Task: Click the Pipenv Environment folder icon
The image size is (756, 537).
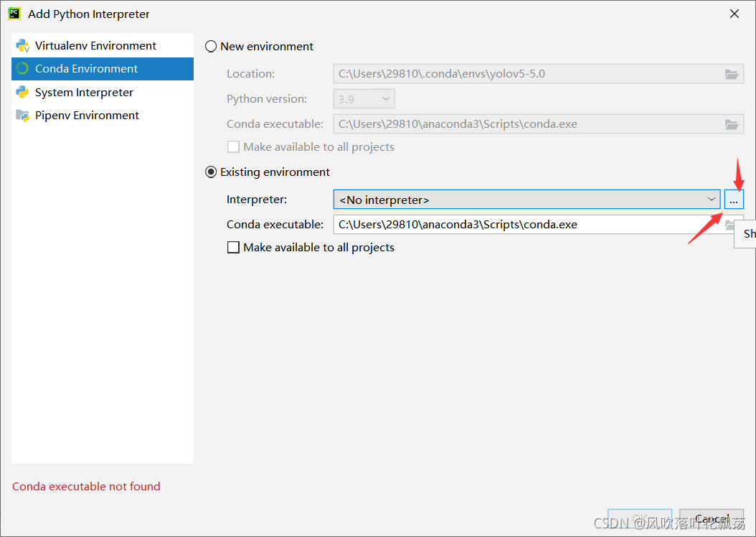Action: pyautogui.click(x=22, y=116)
